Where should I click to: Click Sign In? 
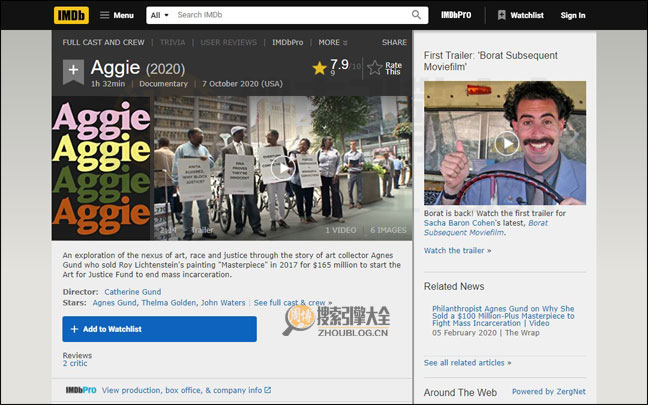click(x=573, y=15)
